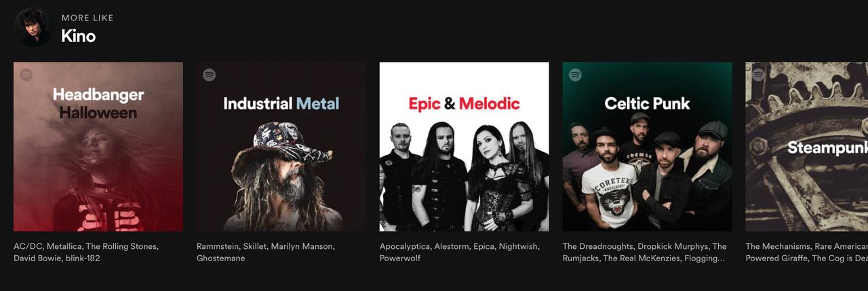Viewport: 868px width, 291px height.
Task: Open the Celtic Punk playlist cover
Action: pyautogui.click(x=648, y=147)
